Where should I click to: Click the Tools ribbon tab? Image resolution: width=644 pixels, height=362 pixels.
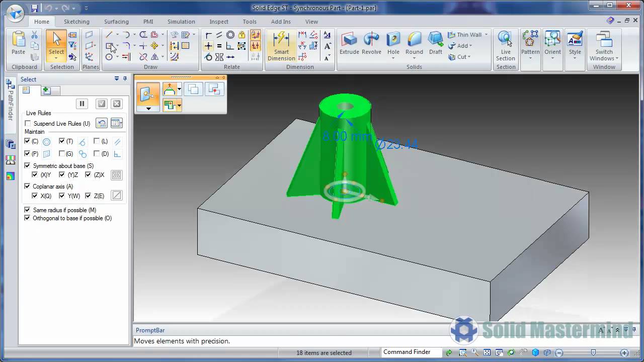coord(250,22)
